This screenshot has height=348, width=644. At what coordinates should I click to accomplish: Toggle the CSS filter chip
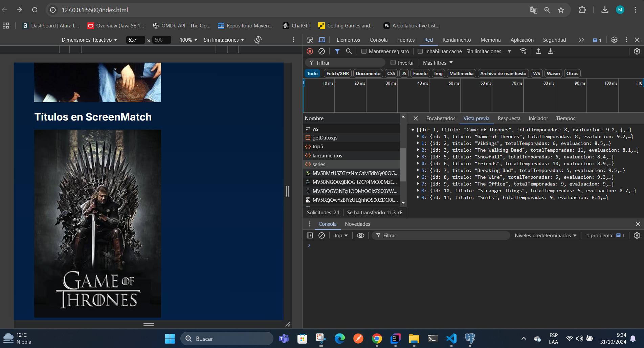tap(391, 73)
